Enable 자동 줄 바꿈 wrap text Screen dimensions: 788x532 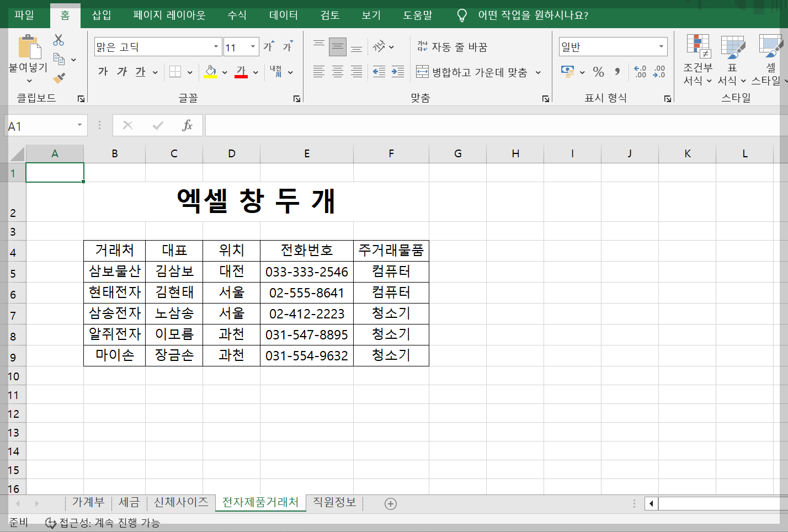tap(452, 47)
